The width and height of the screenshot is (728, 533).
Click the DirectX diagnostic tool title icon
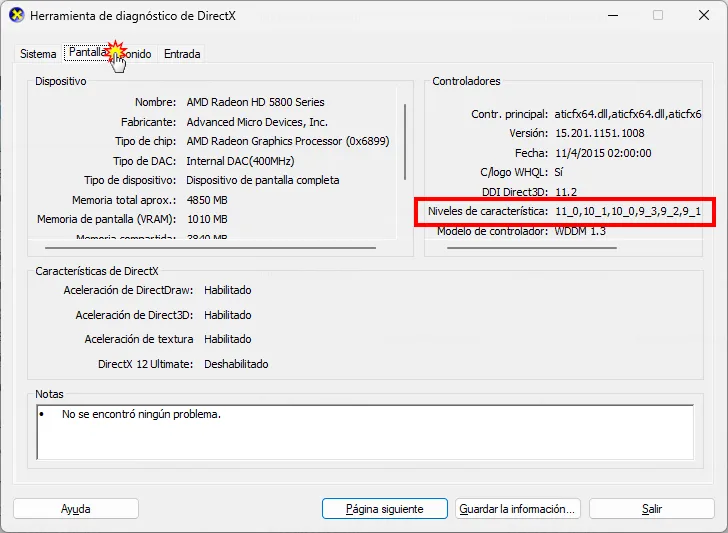tap(17, 15)
